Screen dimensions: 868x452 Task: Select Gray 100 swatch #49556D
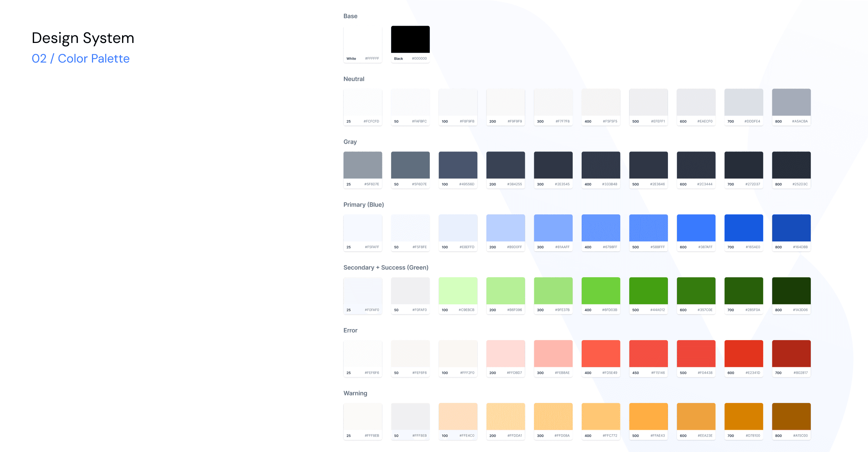point(458,165)
